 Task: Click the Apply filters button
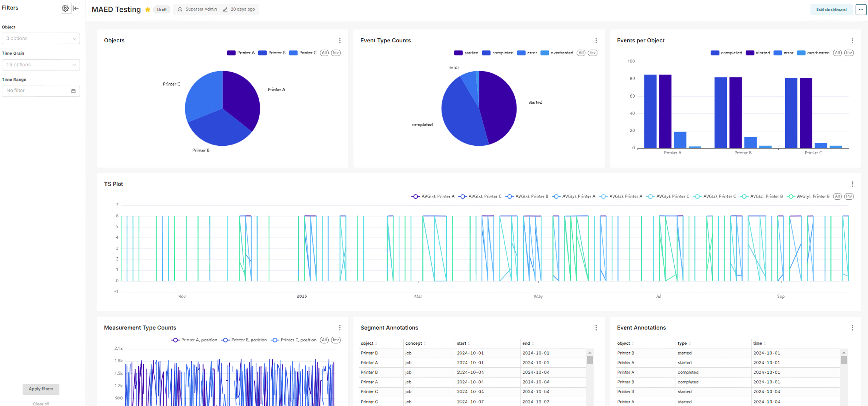click(x=41, y=389)
